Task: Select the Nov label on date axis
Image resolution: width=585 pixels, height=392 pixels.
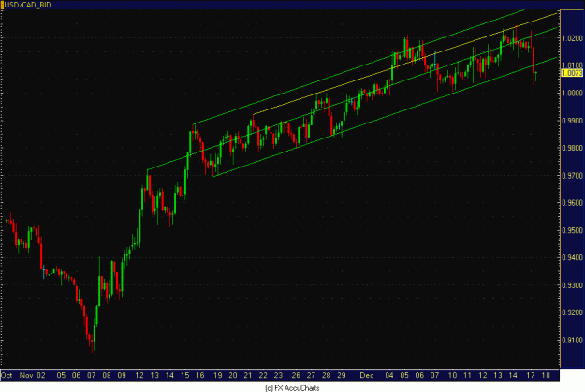Action: [x=26, y=375]
